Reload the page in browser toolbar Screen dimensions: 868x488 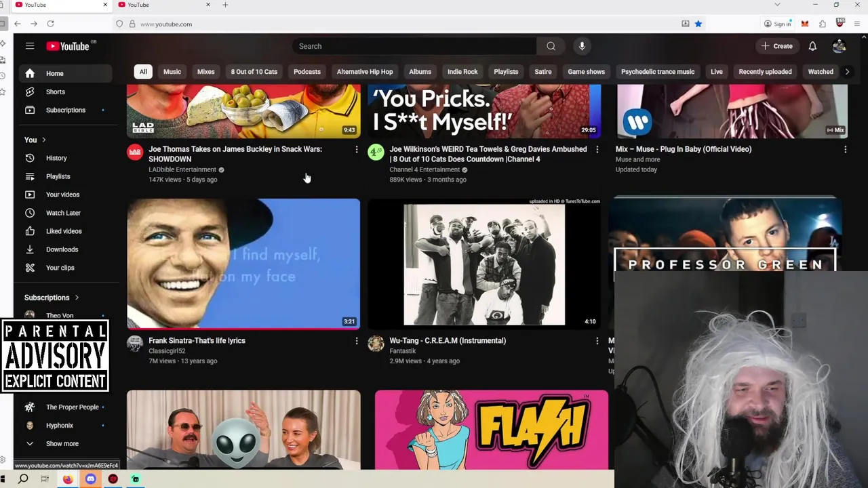(50, 24)
